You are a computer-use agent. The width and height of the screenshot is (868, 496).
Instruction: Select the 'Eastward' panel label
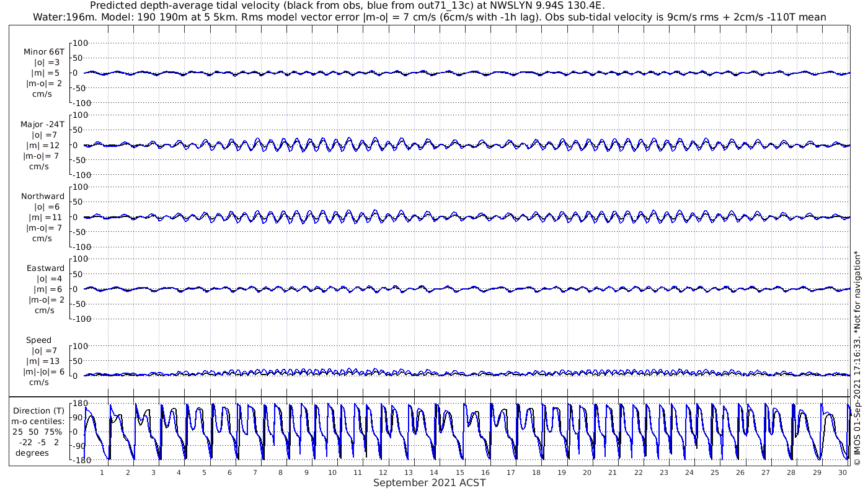point(45,268)
